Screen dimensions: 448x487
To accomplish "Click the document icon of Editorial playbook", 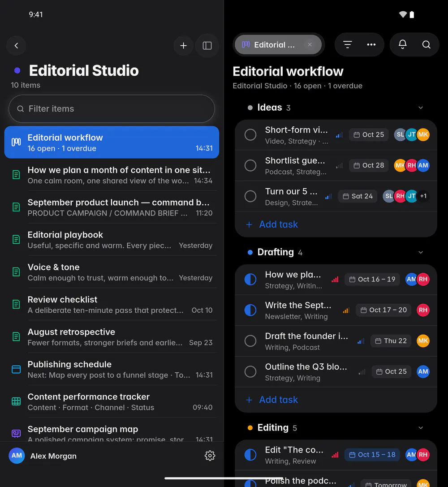I will point(16,239).
